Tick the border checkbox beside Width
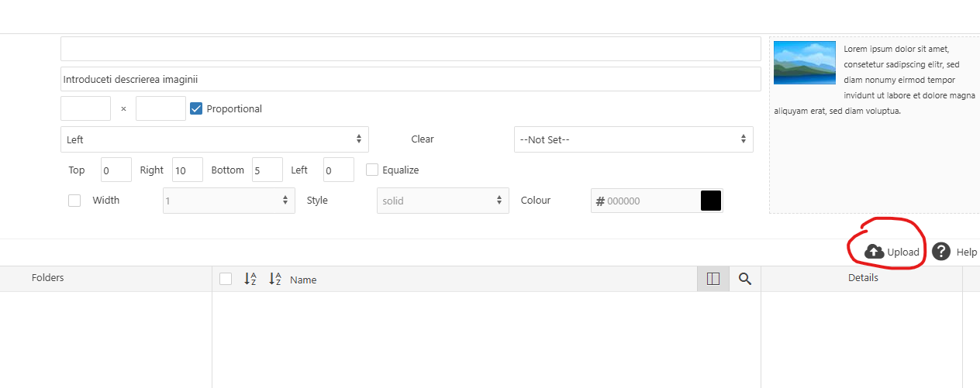The height and width of the screenshot is (388, 980). [x=74, y=201]
